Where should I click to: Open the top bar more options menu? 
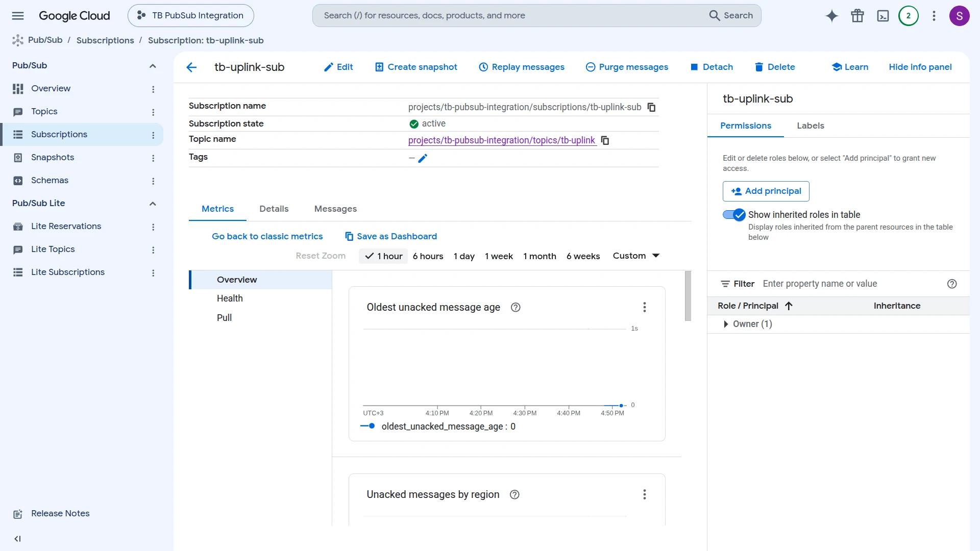(x=934, y=16)
